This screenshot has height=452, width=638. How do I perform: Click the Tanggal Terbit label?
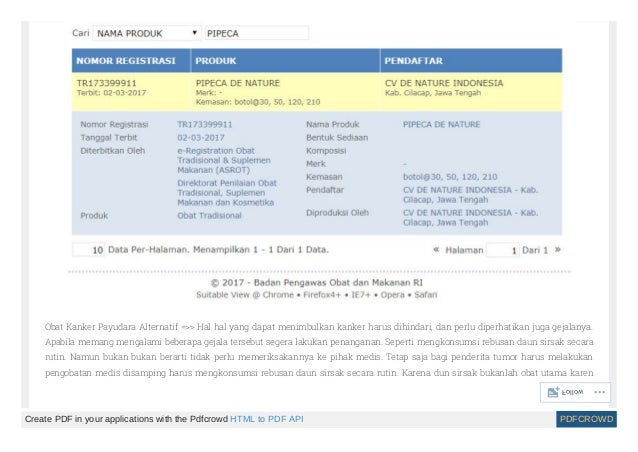109,138
